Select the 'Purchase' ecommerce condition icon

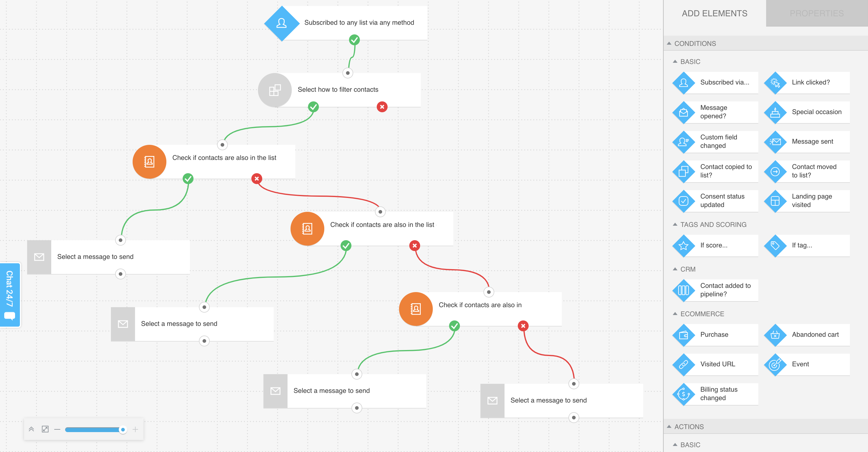click(684, 334)
